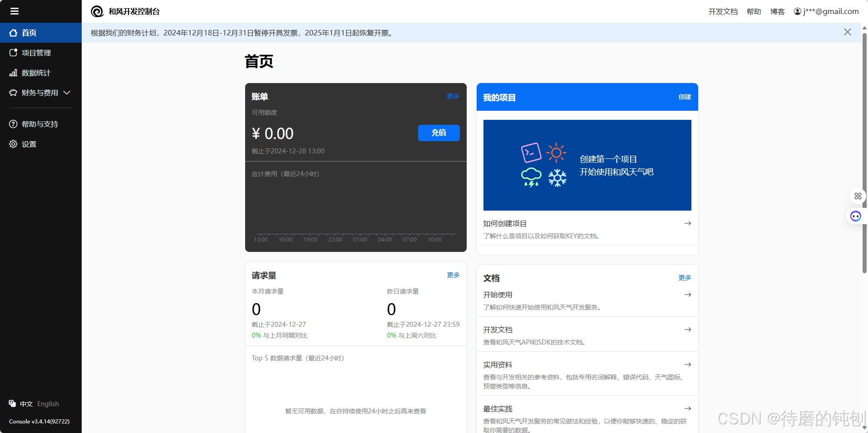
Task: Open 设置 in the sidebar
Action: [41, 144]
